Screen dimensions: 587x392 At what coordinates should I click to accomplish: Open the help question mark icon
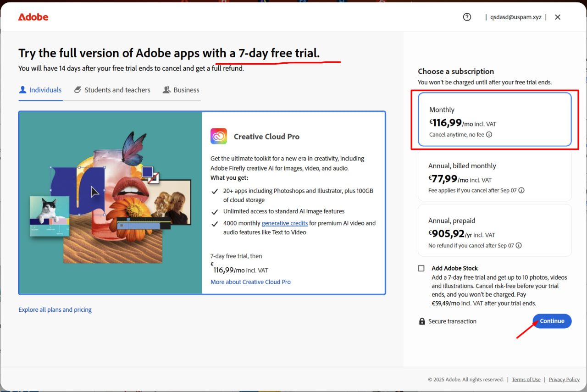467,17
